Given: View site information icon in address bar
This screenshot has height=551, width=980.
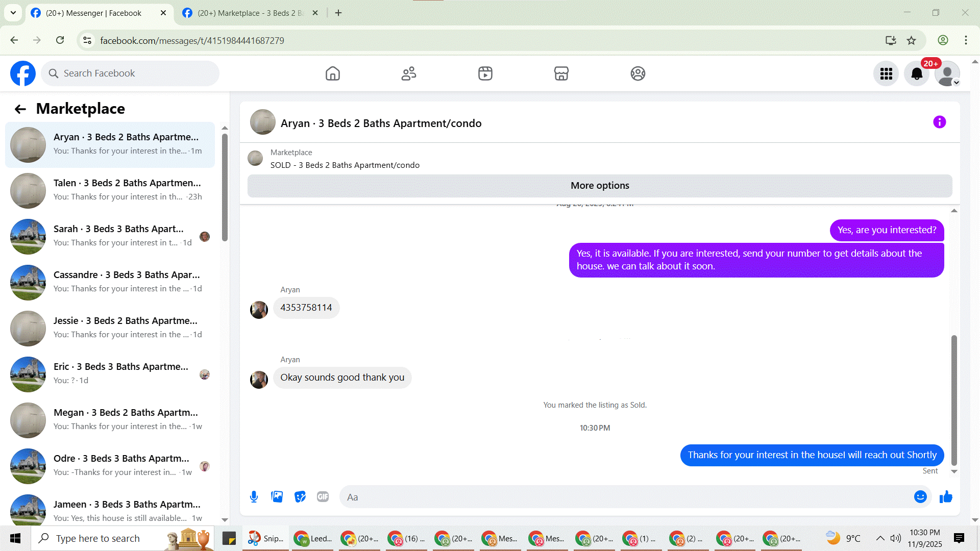Looking at the screenshot, I should [87, 40].
